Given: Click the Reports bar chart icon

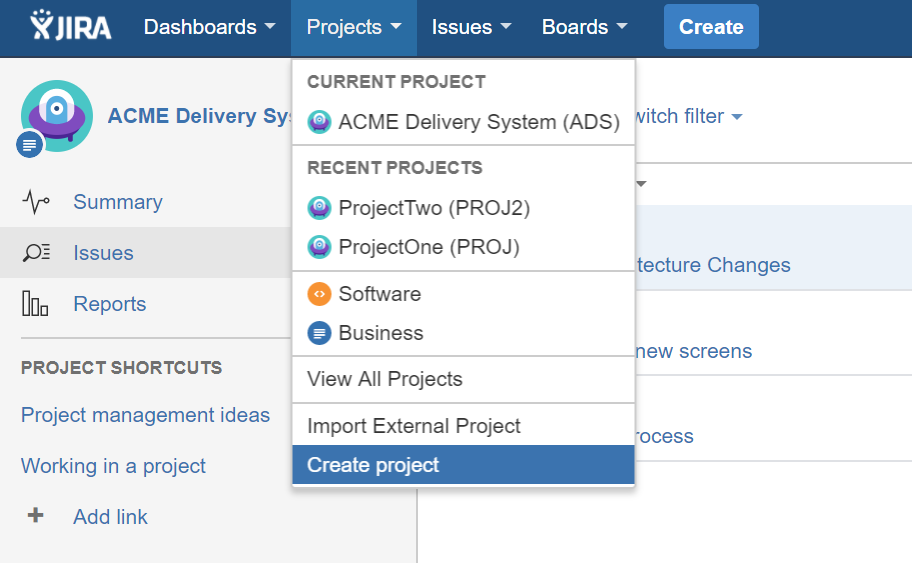Looking at the screenshot, I should point(35,304).
